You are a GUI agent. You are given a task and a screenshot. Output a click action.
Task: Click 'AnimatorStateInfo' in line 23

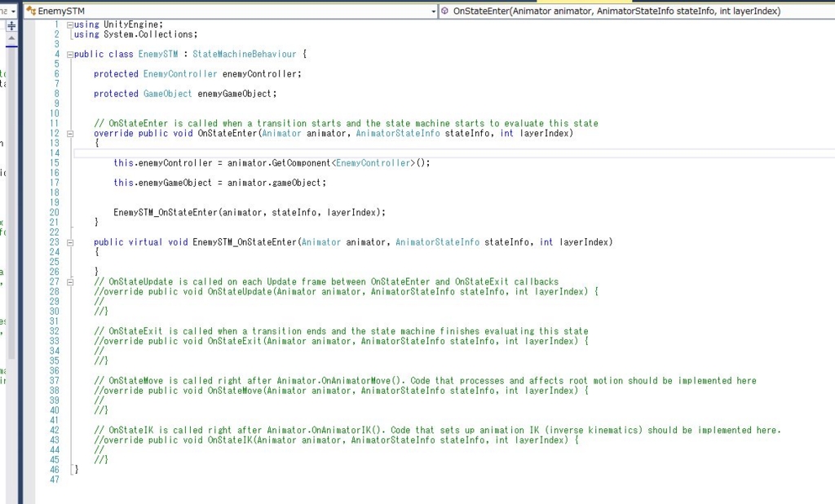coord(437,242)
